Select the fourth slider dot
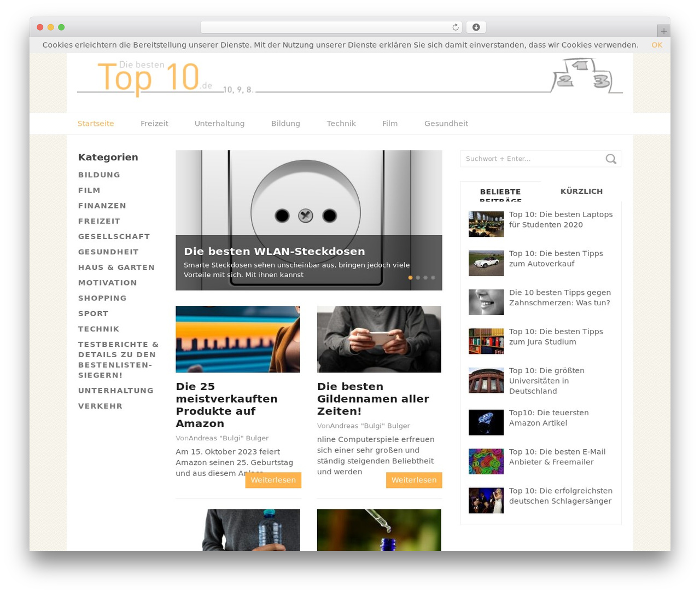Screen dimensions: 700x593 (x=433, y=278)
